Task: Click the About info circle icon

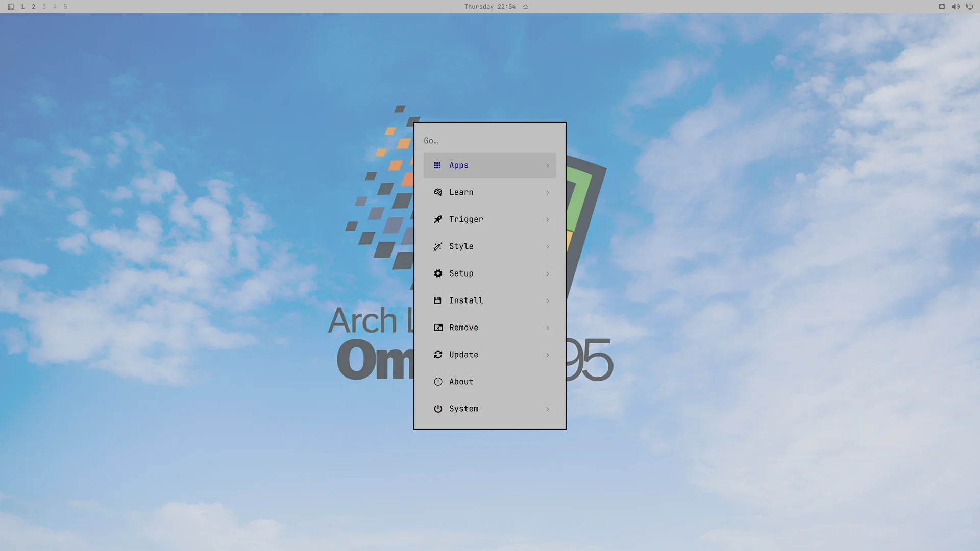Action: pyautogui.click(x=438, y=382)
